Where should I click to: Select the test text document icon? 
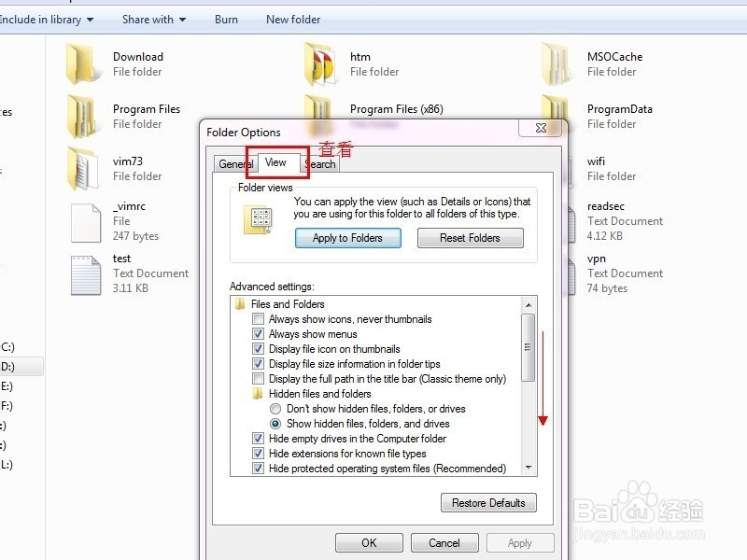[x=86, y=275]
